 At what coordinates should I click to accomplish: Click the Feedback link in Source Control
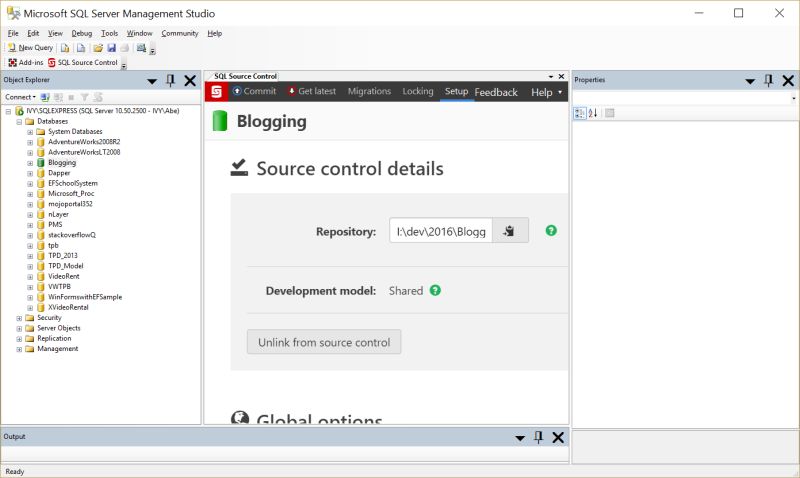pos(496,92)
